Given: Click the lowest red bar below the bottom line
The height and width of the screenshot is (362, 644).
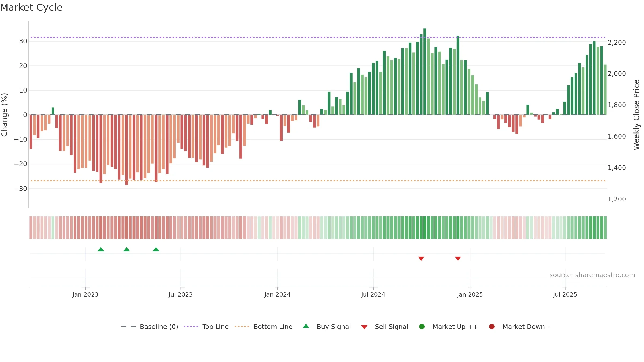Looking at the screenshot, I should 127,150.
